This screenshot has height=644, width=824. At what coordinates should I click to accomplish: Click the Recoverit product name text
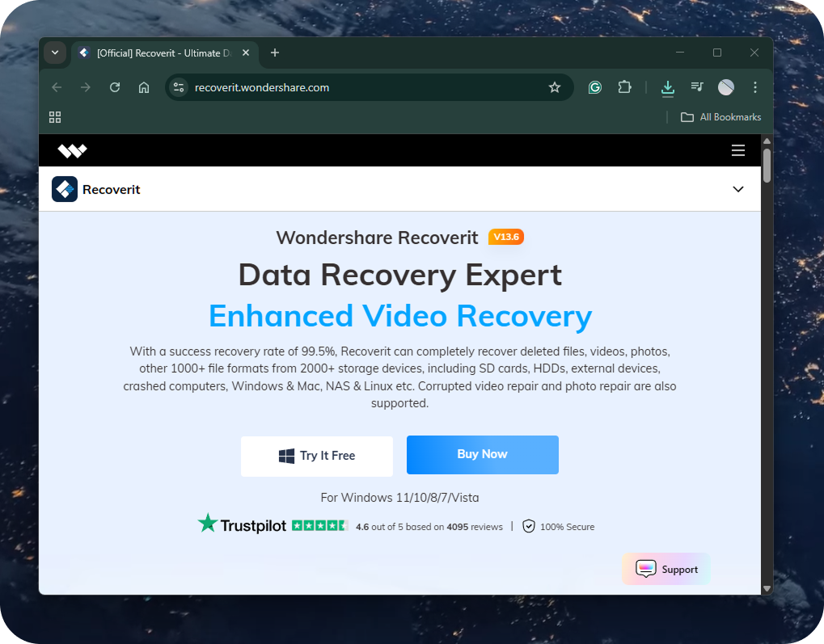112,190
